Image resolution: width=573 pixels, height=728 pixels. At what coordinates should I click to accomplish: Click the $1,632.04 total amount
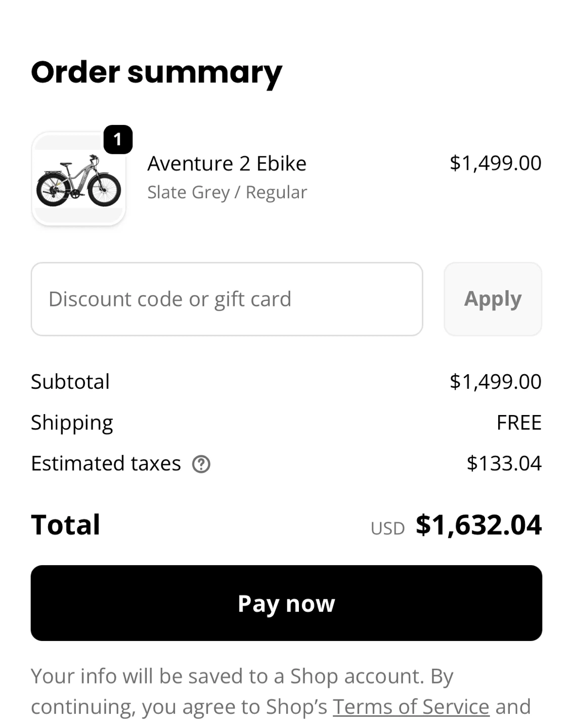point(478,525)
